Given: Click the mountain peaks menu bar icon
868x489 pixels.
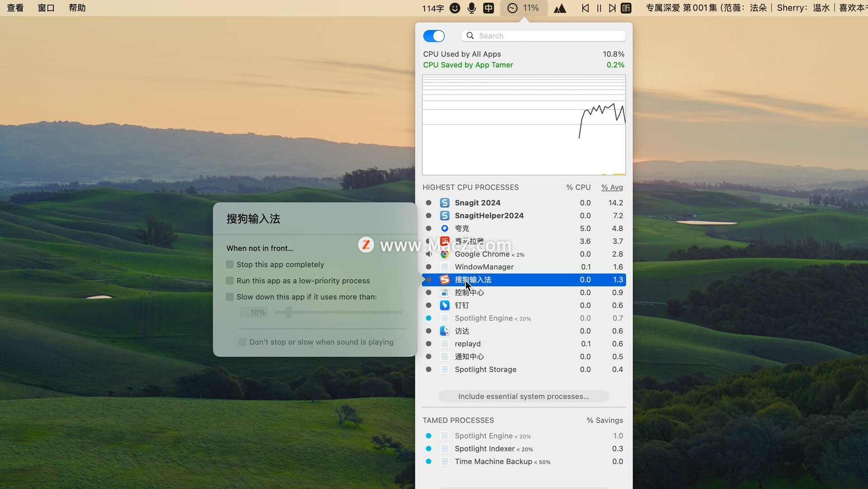Looking at the screenshot, I should click(x=560, y=8).
